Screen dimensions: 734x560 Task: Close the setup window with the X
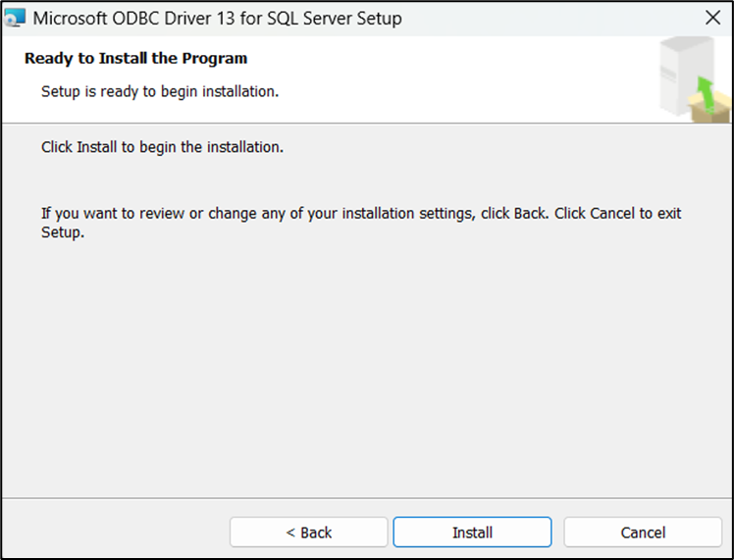click(713, 18)
